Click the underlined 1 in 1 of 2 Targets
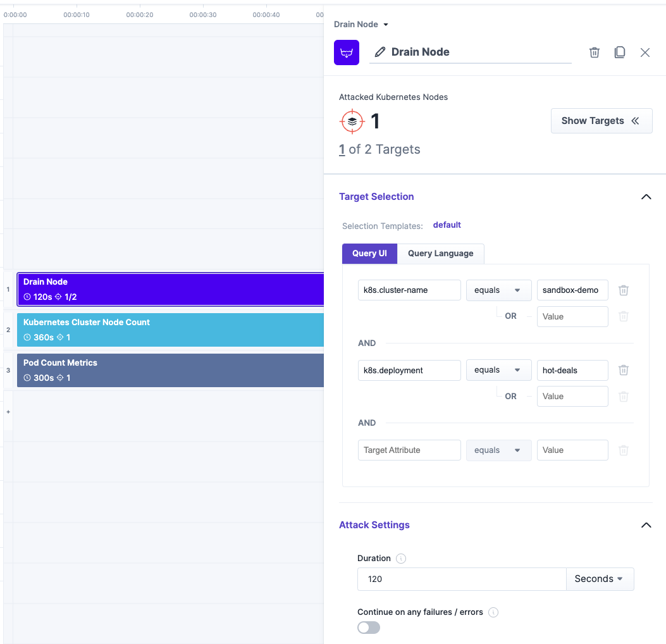The height and width of the screenshot is (644, 666). (x=342, y=149)
